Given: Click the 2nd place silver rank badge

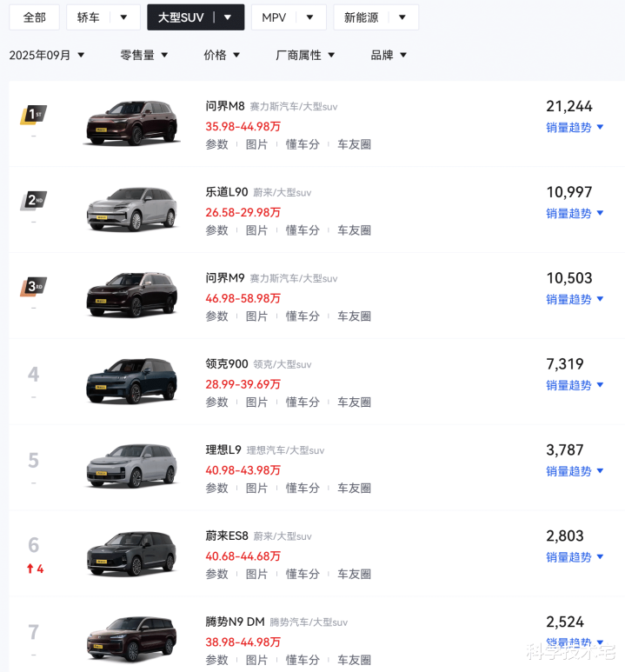Looking at the screenshot, I should pos(34,201).
